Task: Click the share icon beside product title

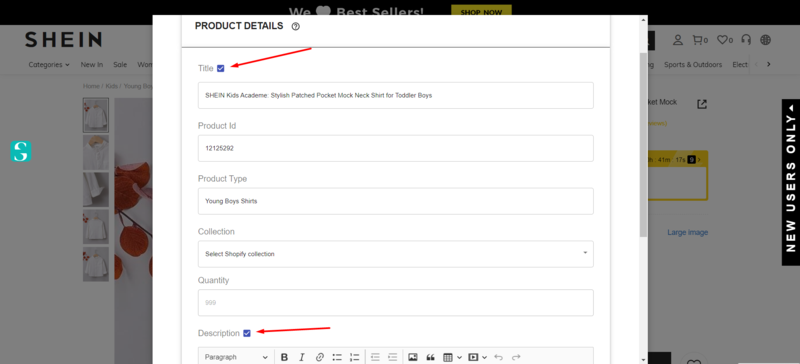Action: [702, 104]
